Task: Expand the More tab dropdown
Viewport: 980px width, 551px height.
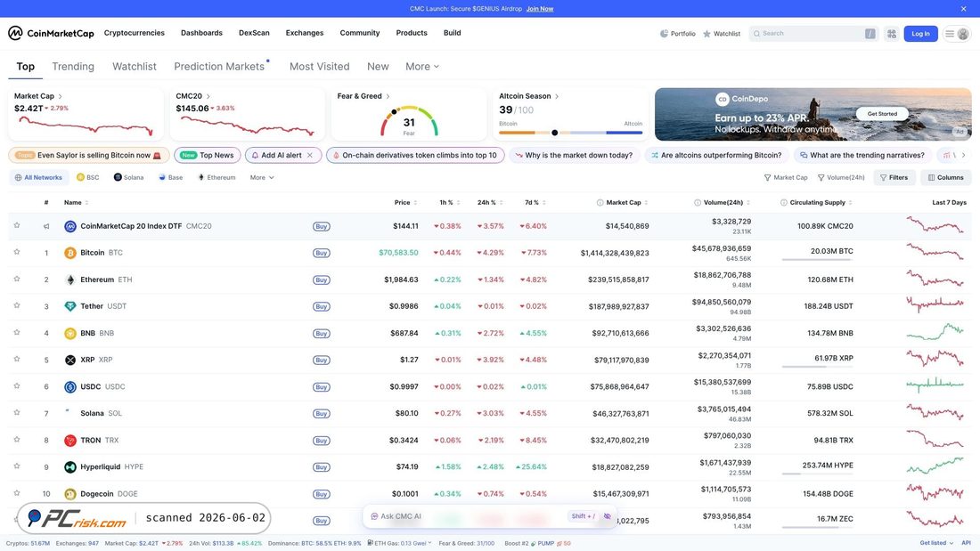Action: 422,66
